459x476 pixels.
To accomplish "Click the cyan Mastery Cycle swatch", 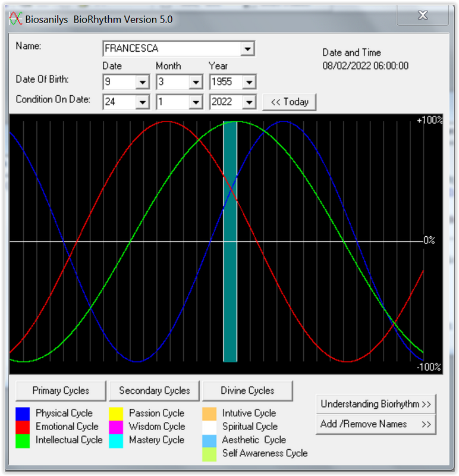I will [x=116, y=440].
